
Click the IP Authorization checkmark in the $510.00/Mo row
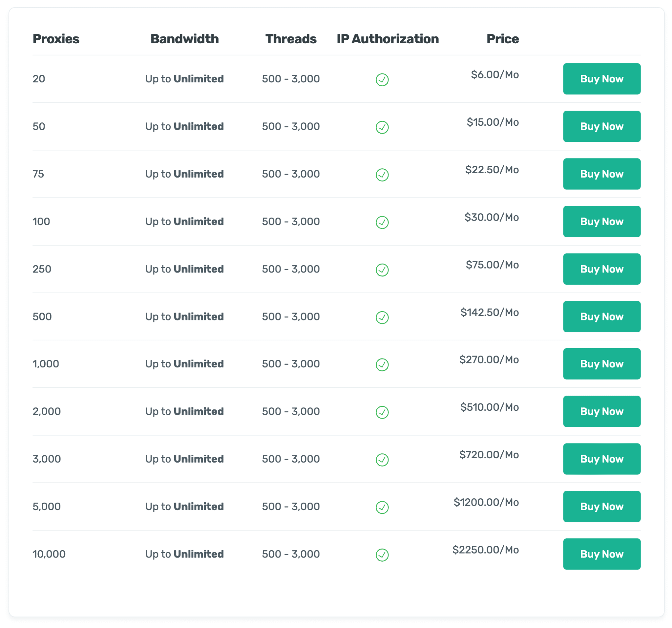tap(382, 413)
